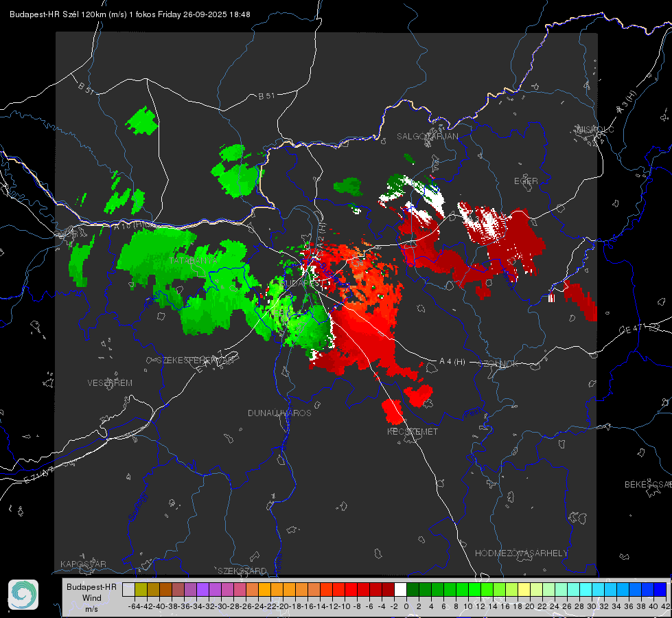Click the SZÉKESFEHÉRVÁR city label
This screenshot has height=618, width=672.
tap(196, 360)
